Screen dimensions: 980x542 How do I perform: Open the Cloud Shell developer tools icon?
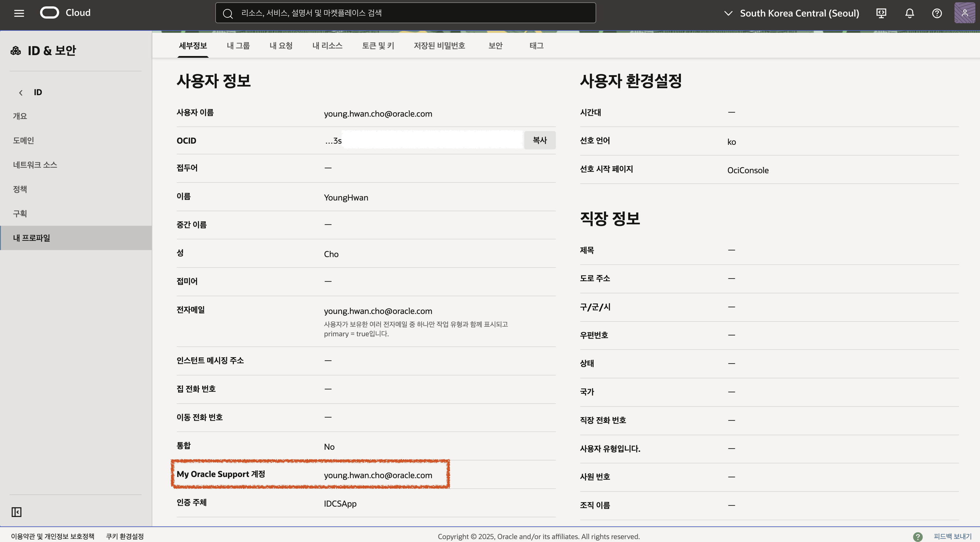click(x=881, y=13)
